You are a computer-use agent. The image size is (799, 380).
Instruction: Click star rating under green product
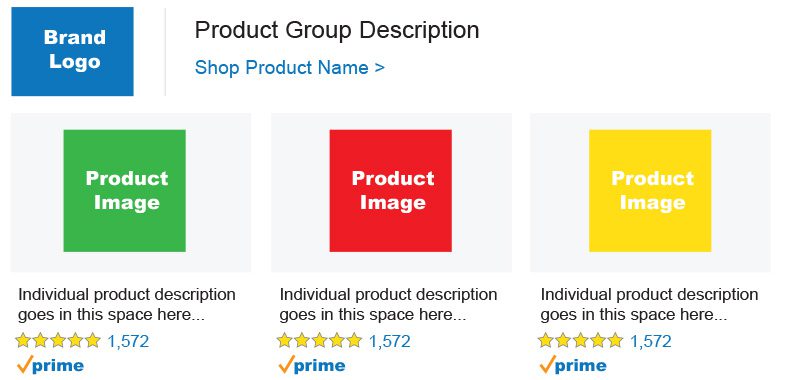(x=58, y=340)
